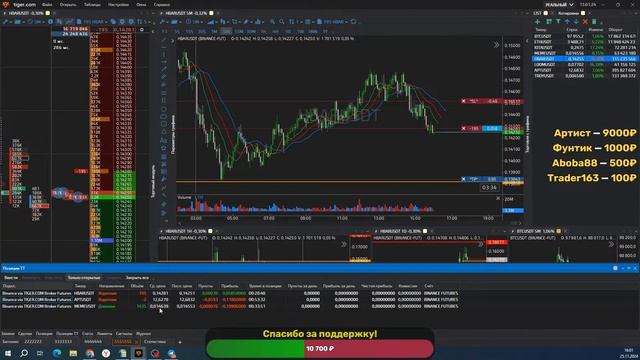The image size is (640, 360).
Task: Add a new workspace with plus button
Action: [180, 342]
